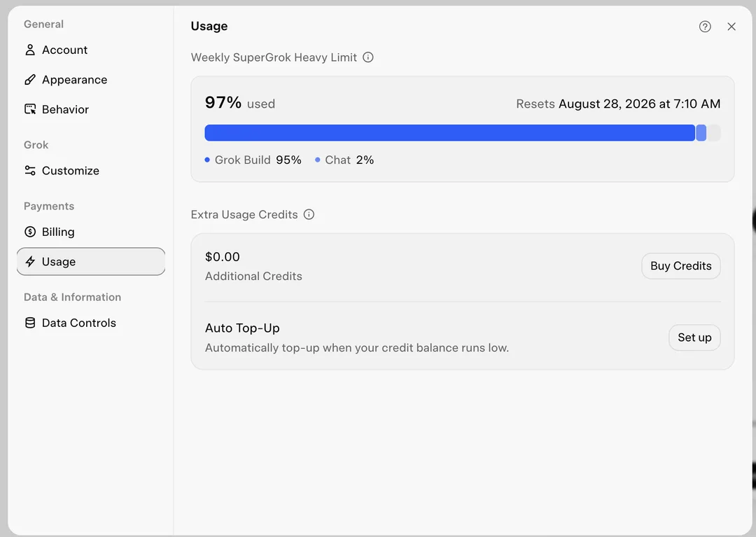Click the Chat legend dot

point(318,160)
